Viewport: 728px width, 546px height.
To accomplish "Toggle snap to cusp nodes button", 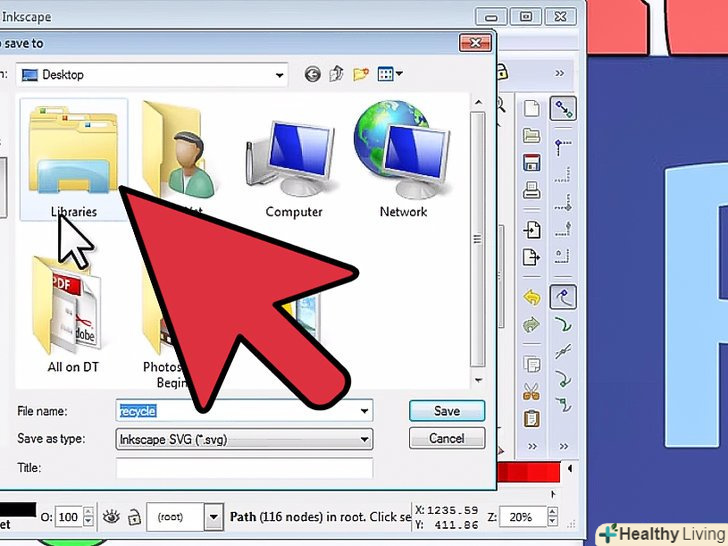I will point(563,378).
